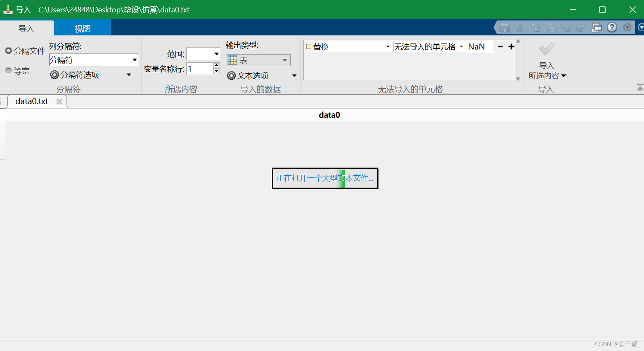
Task: Remove a rule with the minus button
Action: pyautogui.click(x=500, y=46)
